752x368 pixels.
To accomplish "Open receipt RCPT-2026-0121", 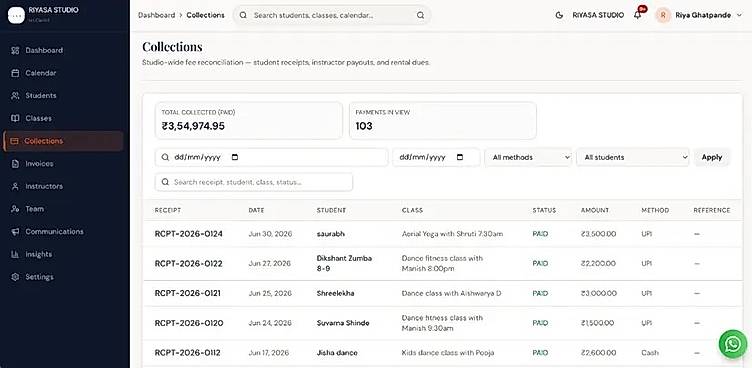I will point(188,293).
